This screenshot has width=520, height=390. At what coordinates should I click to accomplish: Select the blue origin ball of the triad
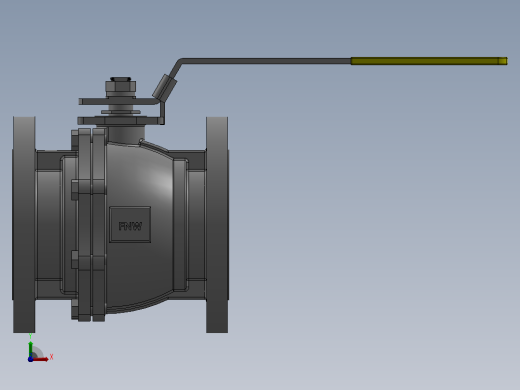pos(30,359)
